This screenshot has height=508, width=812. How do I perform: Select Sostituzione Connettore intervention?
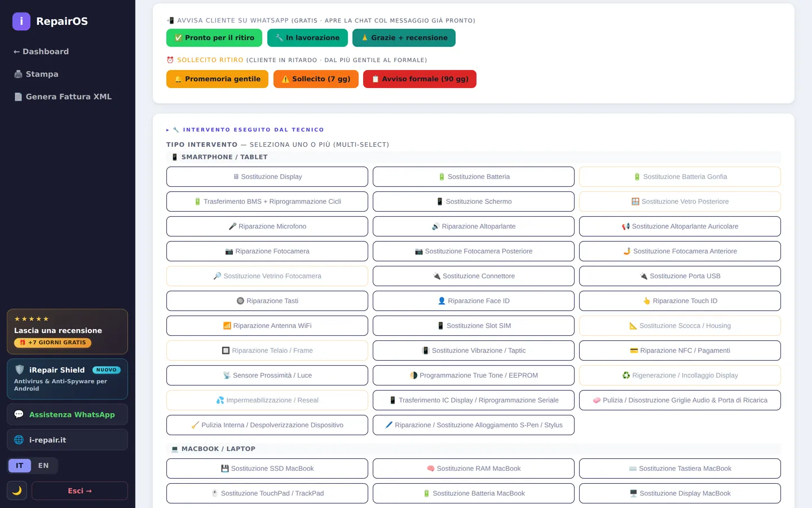point(474,276)
